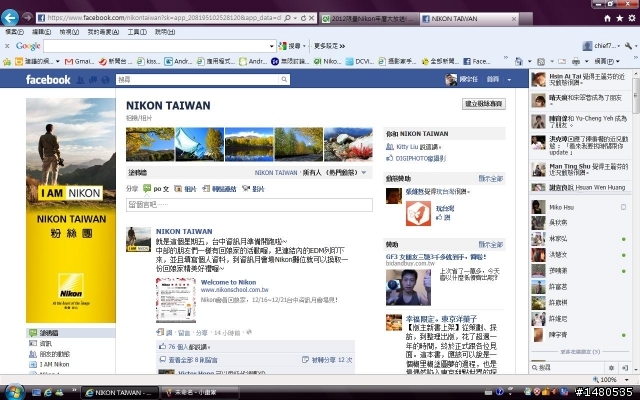Open the browser home page via the house icon
Viewport: 640px width, 400px height.
(607, 18)
